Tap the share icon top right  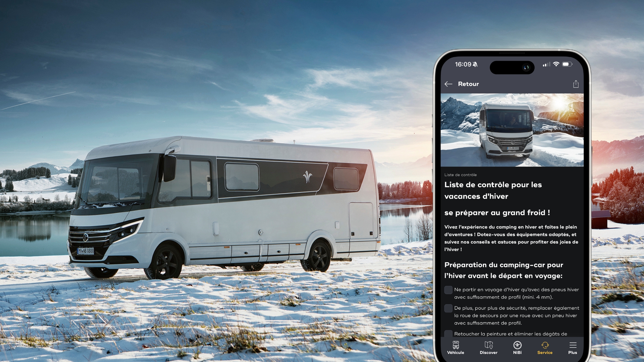click(576, 84)
